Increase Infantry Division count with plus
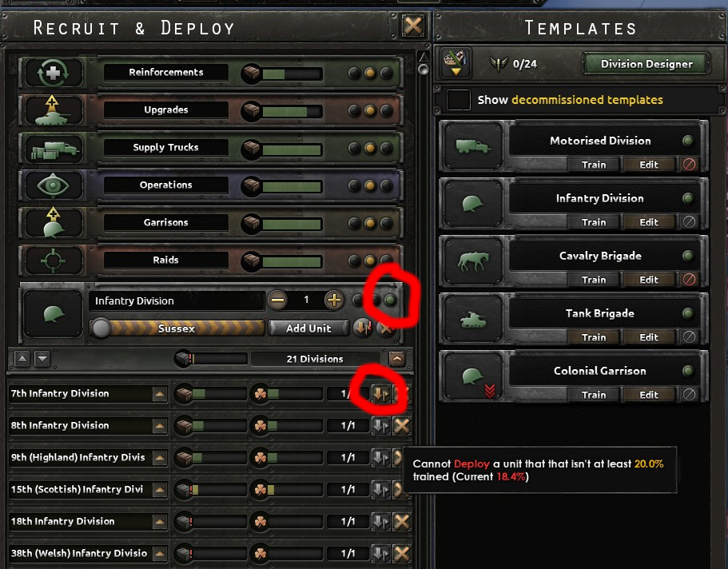 (x=334, y=300)
